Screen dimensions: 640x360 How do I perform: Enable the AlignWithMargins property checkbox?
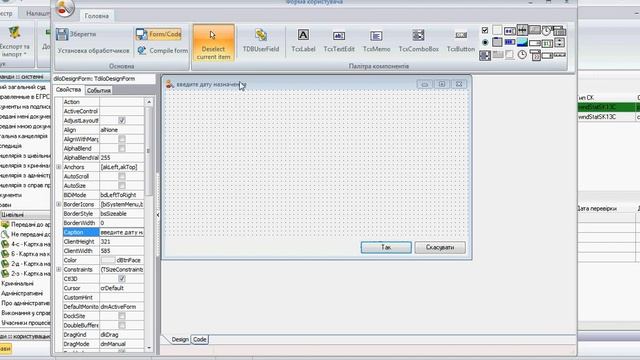coord(122,139)
